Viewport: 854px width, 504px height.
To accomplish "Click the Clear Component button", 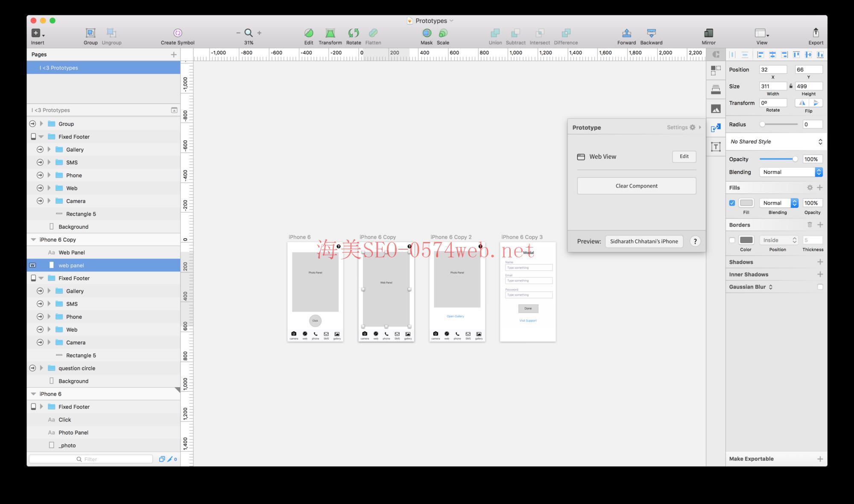I will tap(636, 186).
